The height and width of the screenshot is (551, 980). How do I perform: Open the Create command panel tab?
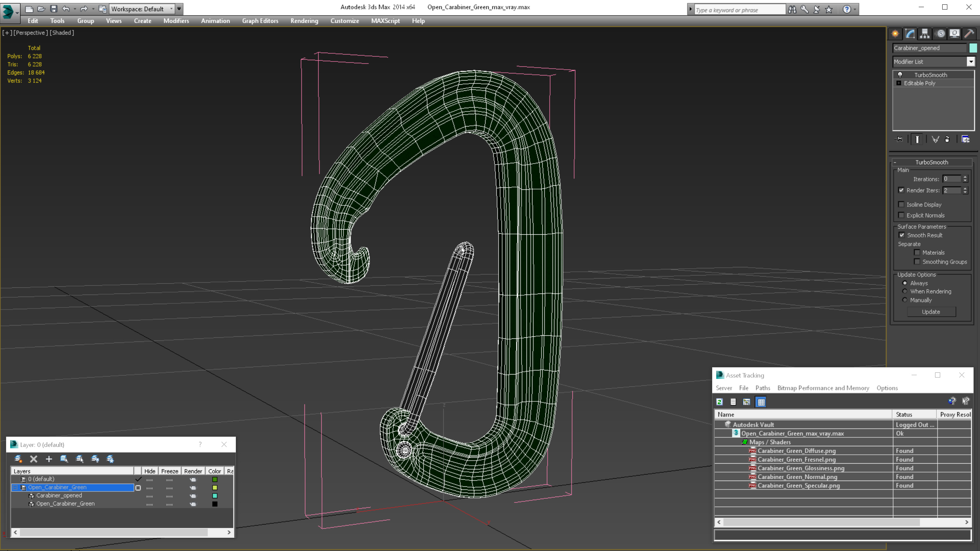895,33
